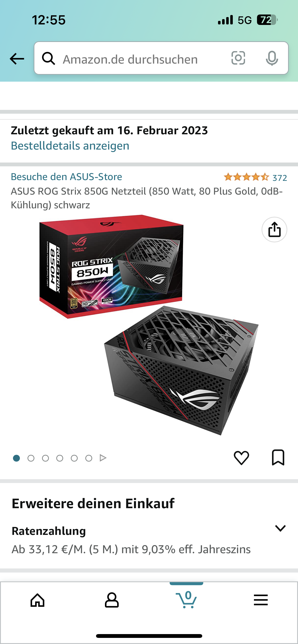Open hamburger menu tab
298x644 pixels.
click(261, 600)
